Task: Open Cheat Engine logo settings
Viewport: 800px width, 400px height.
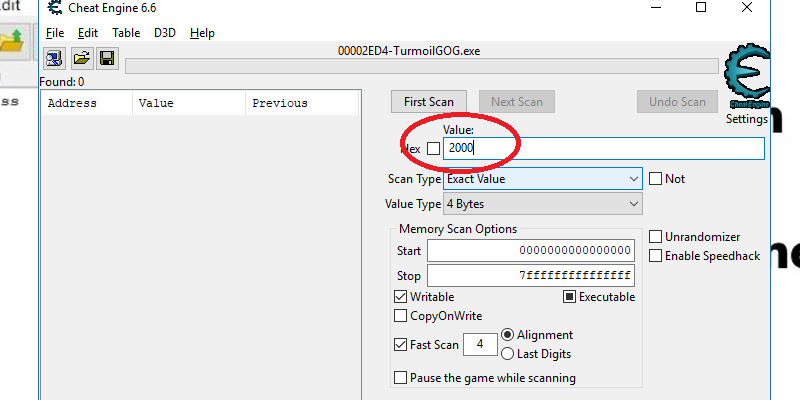Action: 746,80
